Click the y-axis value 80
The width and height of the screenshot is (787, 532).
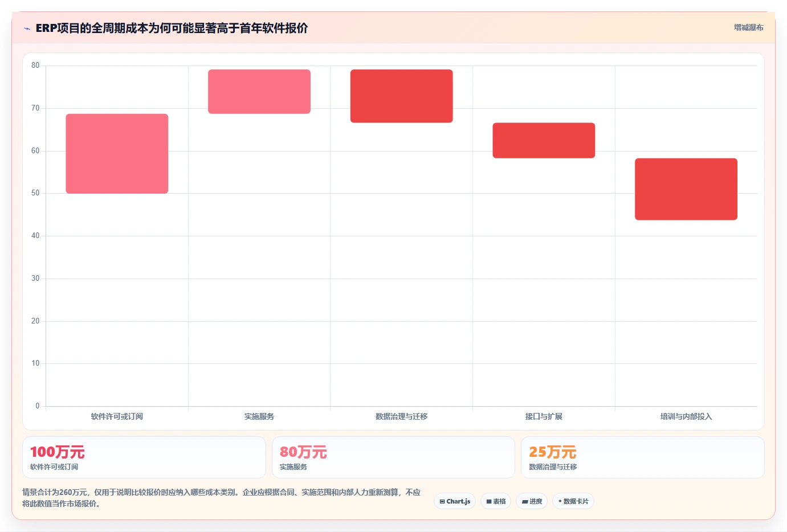tap(35, 66)
